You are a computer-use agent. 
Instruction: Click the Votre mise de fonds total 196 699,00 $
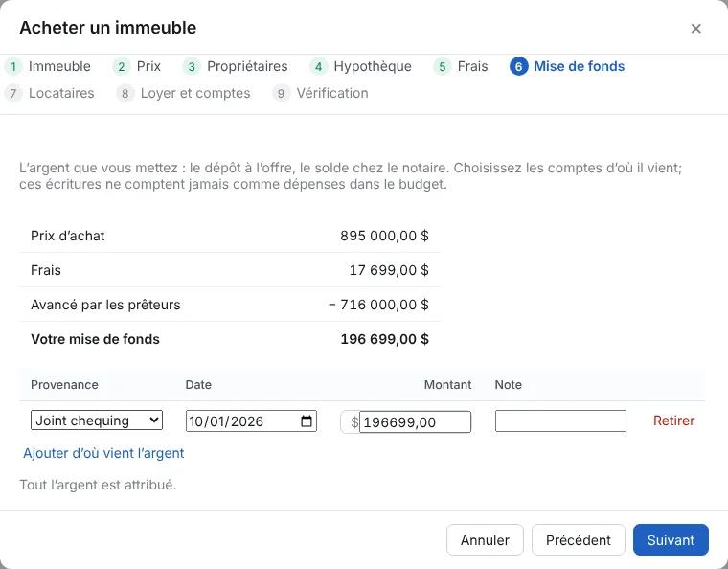pos(384,339)
